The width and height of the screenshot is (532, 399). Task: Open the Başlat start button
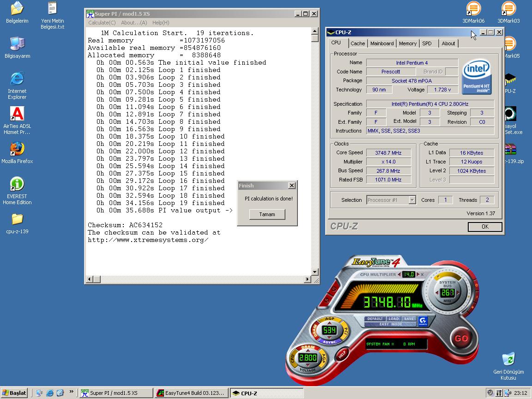coord(14,393)
